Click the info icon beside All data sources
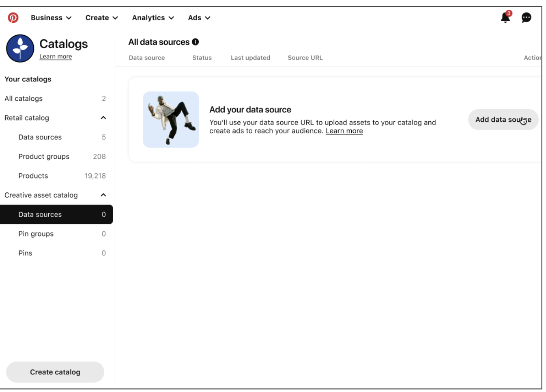The width and height of the screenshot is (546, 392). point(196,42)
